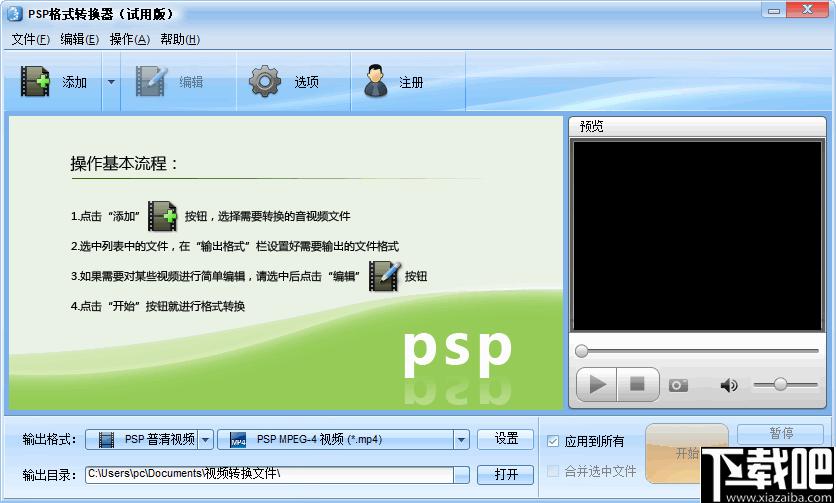Open the 编辑(E) menu

79,39
